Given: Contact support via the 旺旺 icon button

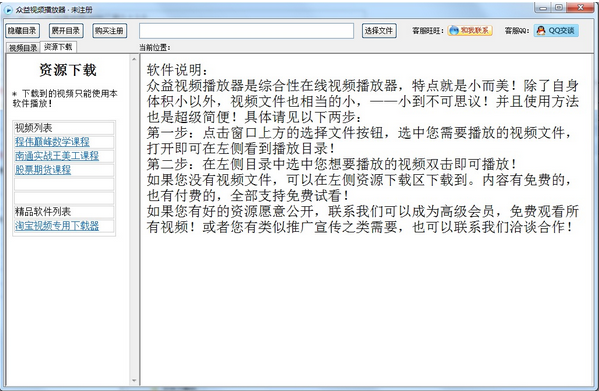Looking at the screenshot, I should [x=470, y=31].
